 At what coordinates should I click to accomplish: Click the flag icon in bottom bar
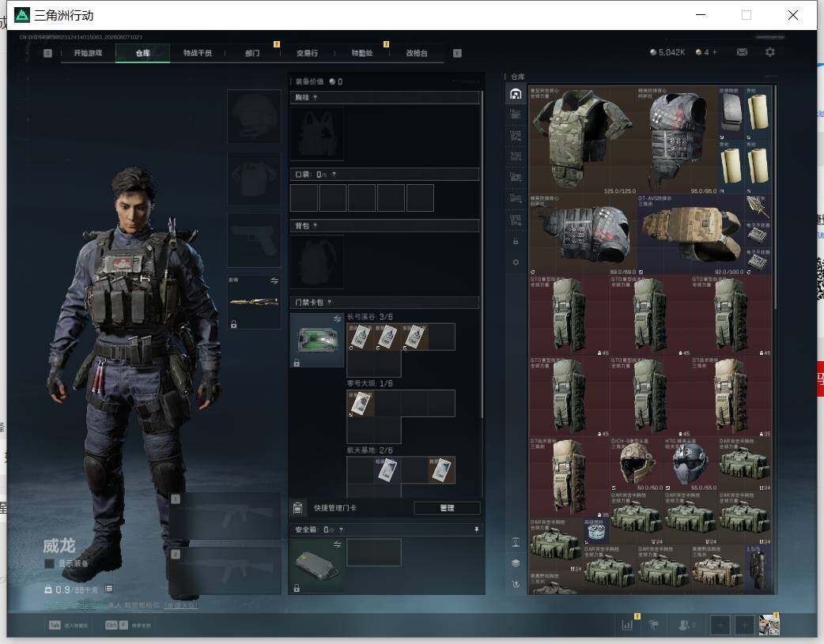point(654,624)
